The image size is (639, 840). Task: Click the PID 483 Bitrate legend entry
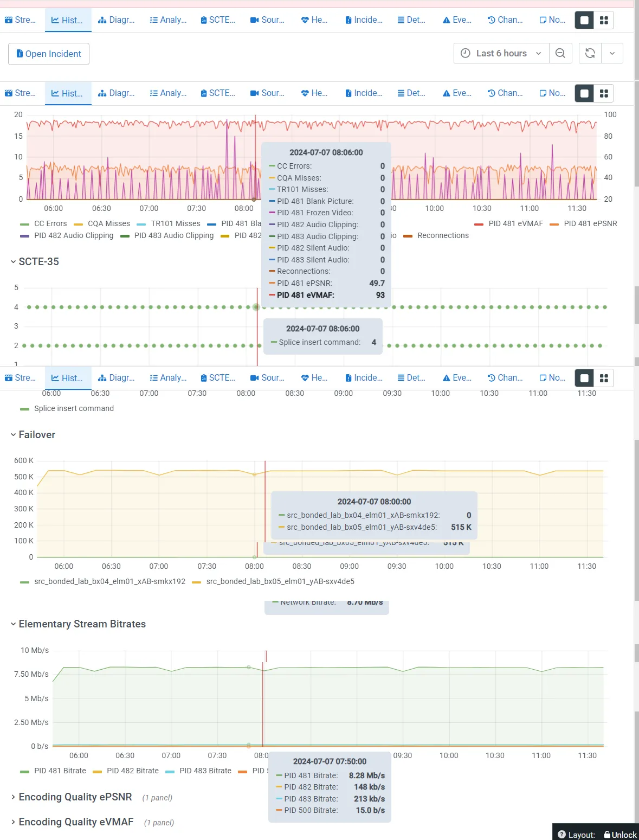pyautogui.click(x=198, y=771)
